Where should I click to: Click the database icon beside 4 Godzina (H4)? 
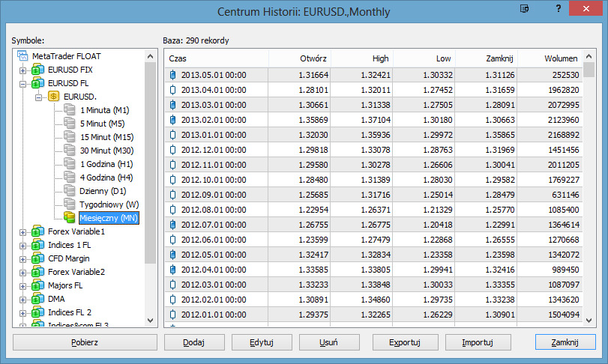70,178
